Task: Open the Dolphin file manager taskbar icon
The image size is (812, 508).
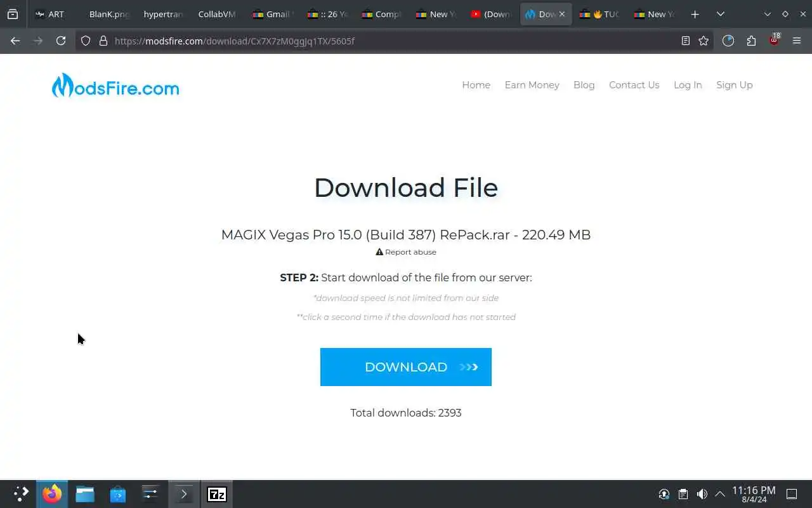Action: [85, 494]
